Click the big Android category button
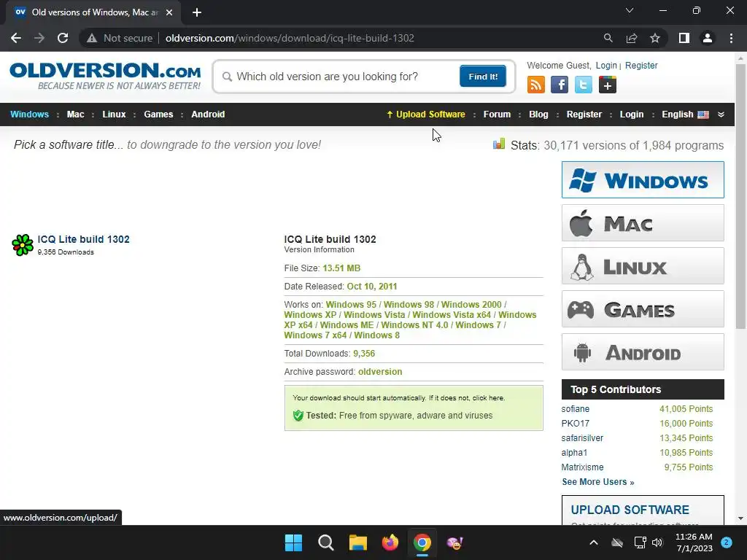This screenshot has width=747, height=560. click(x=643, y=352)
